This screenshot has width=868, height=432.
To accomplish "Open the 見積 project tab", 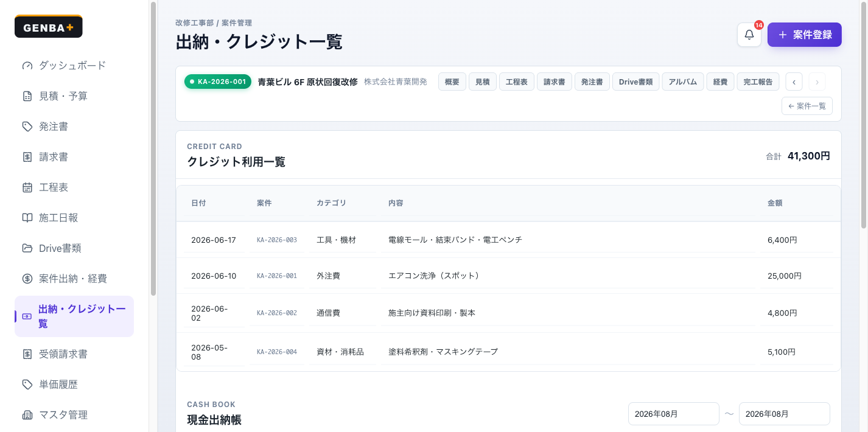I will click(483, 82).
